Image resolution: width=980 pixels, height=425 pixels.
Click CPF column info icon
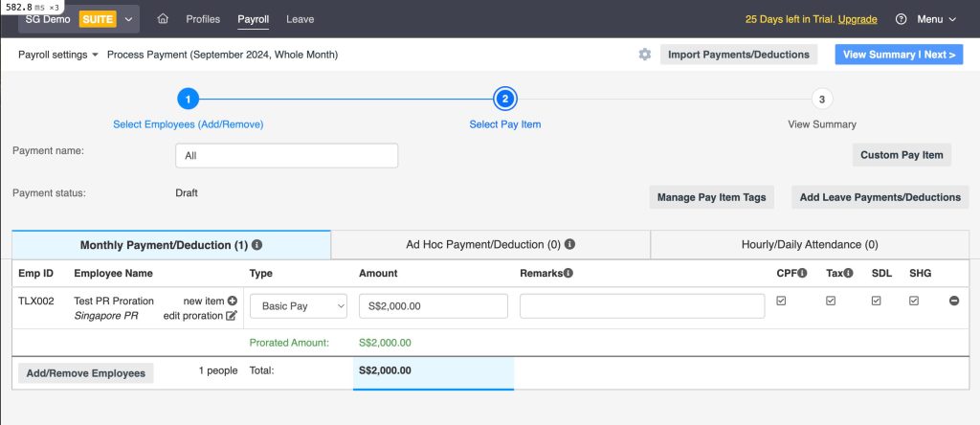click(x=802, y=274)
